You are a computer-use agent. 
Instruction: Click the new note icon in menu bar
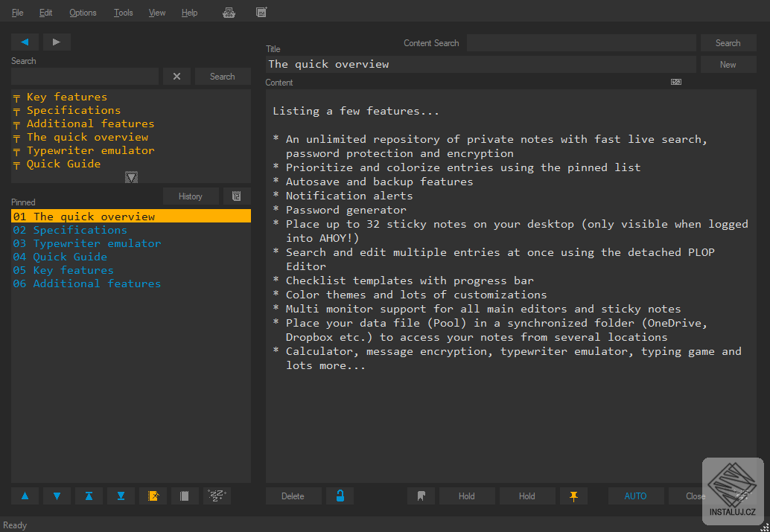(x=261, y=12)
